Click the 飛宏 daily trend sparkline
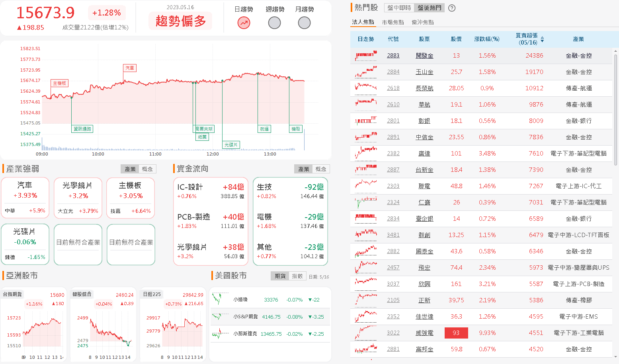Viewport: 619px width, 364px height. point(366,267)
